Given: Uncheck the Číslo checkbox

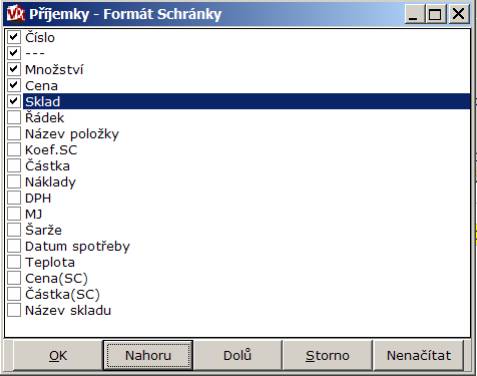Looking at the screenshot, I should point(14,37).
